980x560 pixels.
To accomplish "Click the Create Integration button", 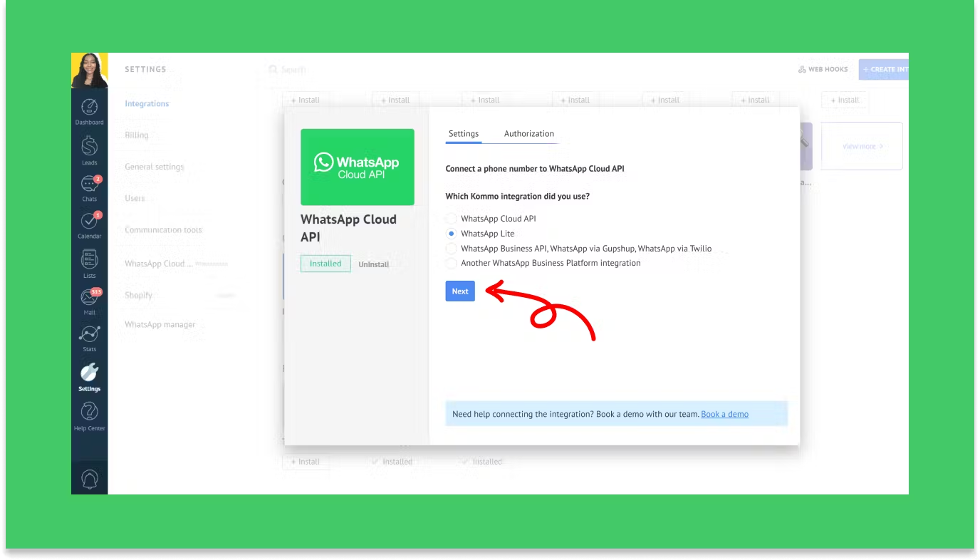I will (x=884, y=69).
